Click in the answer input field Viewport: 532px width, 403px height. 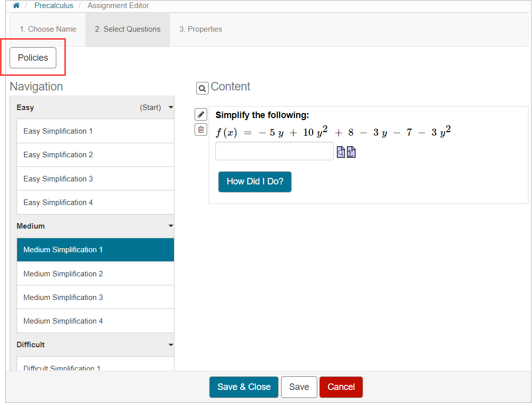click(x=274, y=151)
